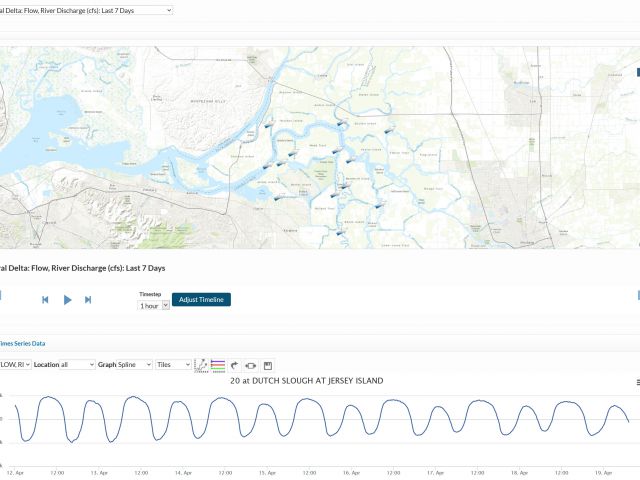The image size is (640, 480).
Task: Click the curved share arrow icon
Action: [x=234, y=365]
